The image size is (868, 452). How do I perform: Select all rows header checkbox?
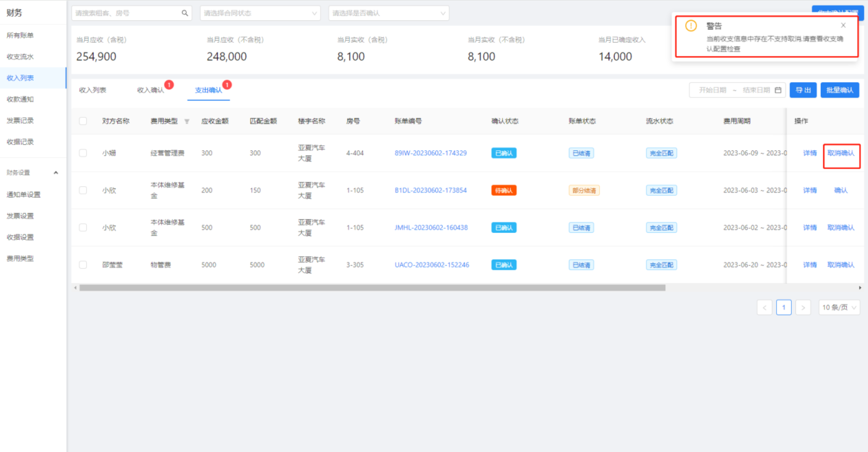point(83,121)
